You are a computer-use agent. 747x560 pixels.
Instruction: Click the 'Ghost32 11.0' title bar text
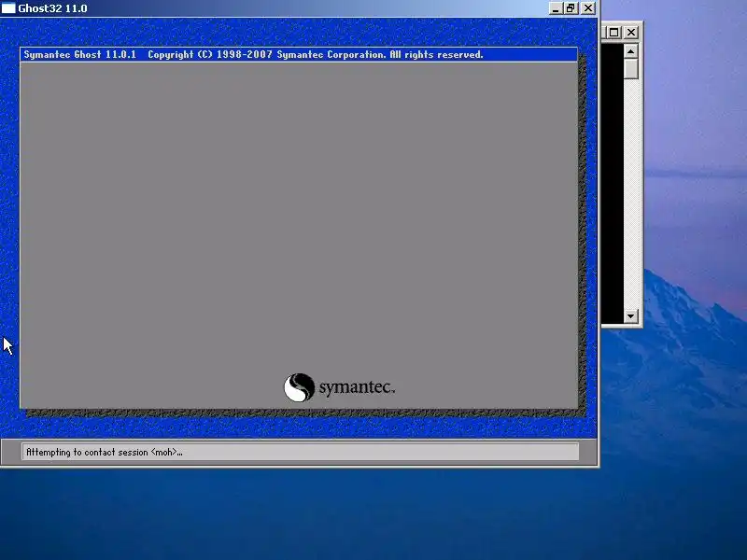coord(52,8)
